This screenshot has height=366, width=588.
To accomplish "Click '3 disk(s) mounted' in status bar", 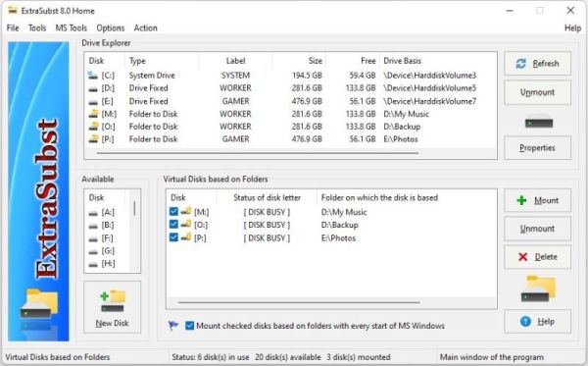I will 358,357.
